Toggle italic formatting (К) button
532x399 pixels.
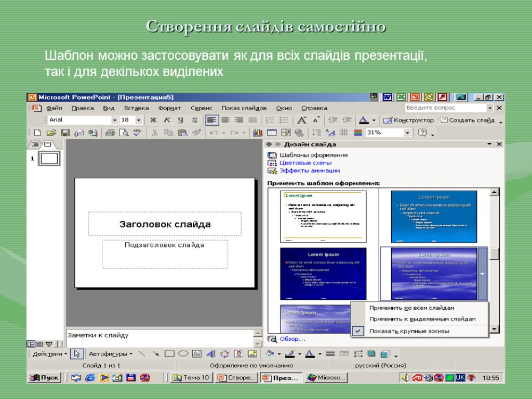pyautogui.click(x=167, y=120)
